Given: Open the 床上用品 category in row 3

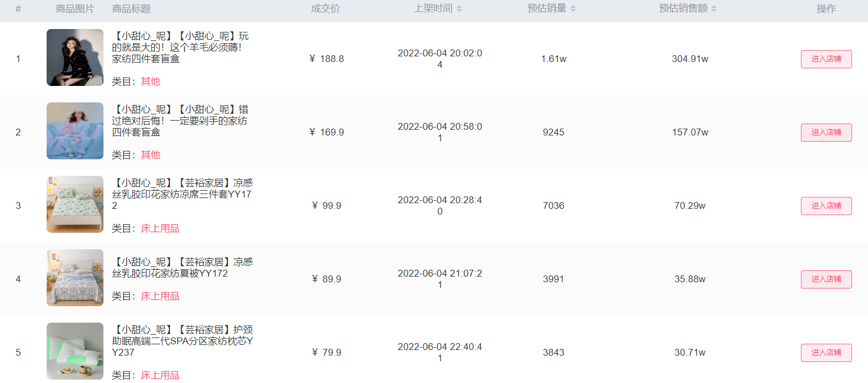Looking at the screenshot, I should point(160,228).
